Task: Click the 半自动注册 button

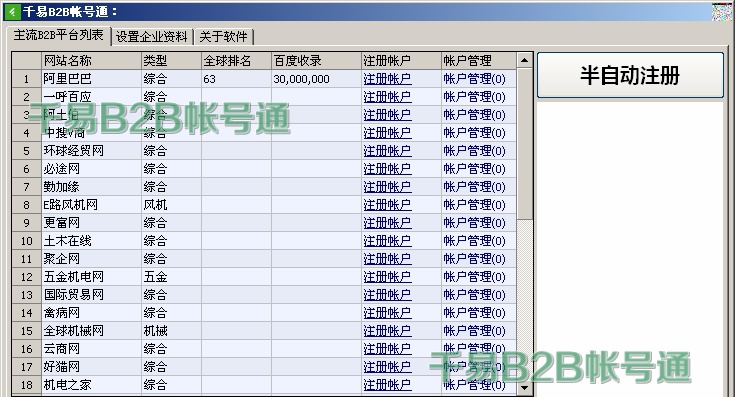Action: coord(630,75)
